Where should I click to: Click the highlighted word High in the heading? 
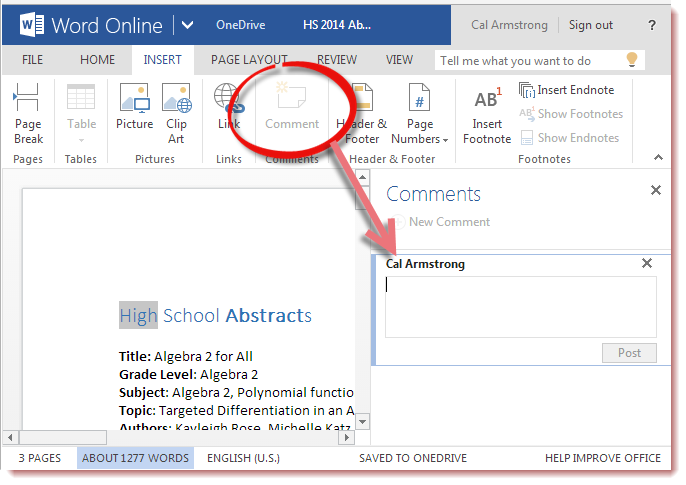coord(138,315)
